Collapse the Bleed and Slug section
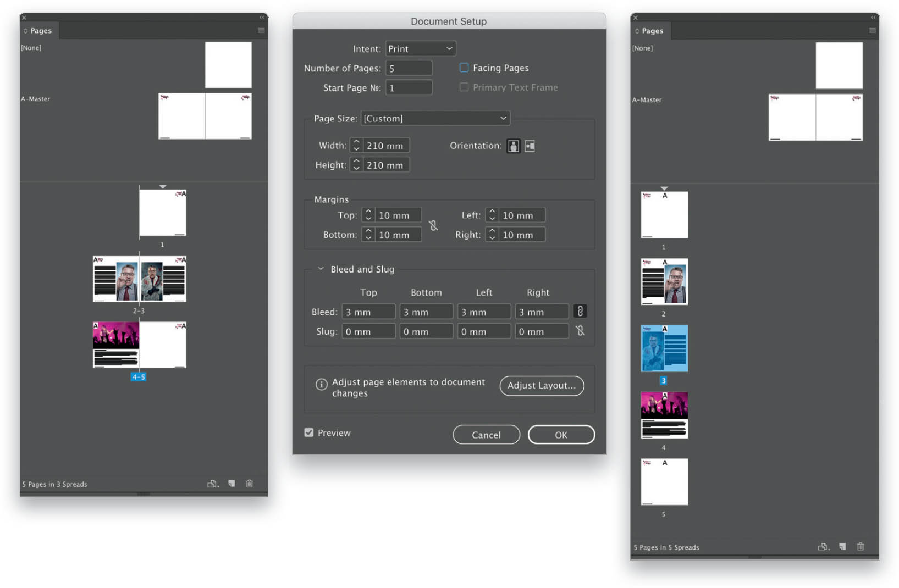 click(x=321, y=269)
